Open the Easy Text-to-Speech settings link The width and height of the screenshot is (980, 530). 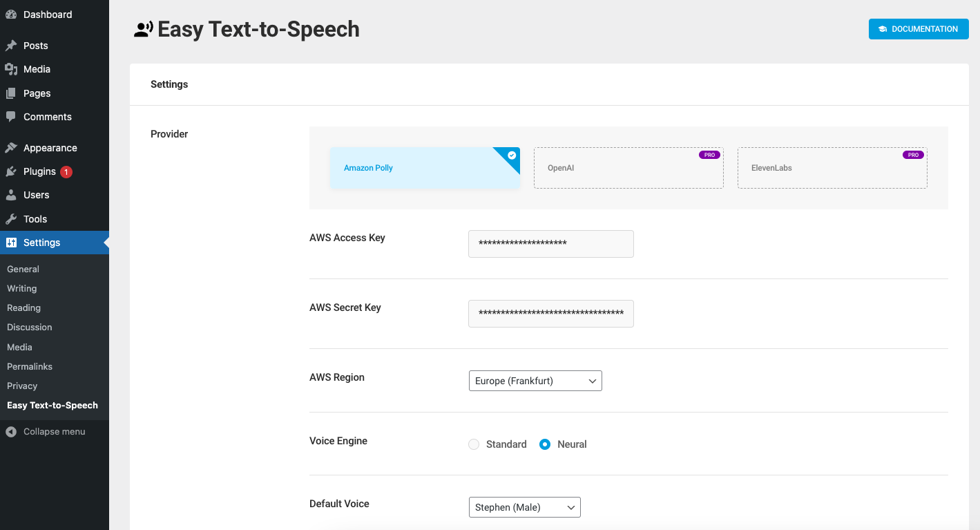51,405
